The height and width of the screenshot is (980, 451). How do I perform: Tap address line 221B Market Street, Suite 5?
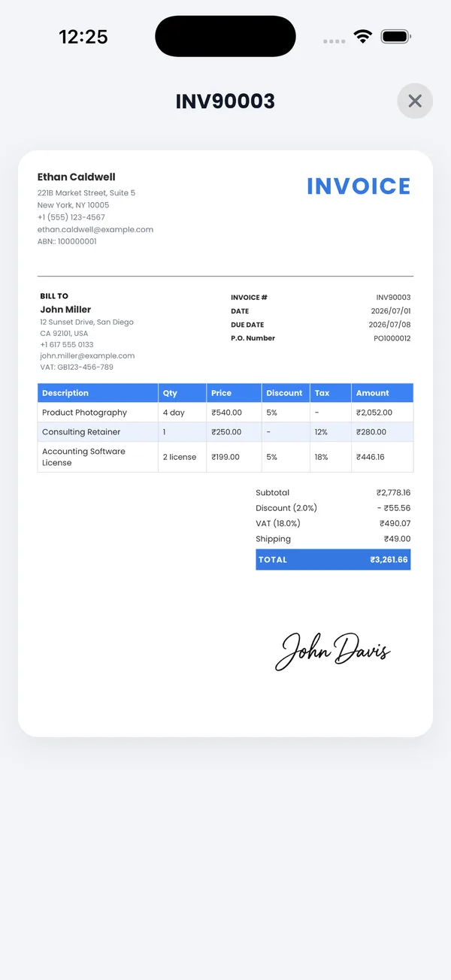click(x=86, y=193)
